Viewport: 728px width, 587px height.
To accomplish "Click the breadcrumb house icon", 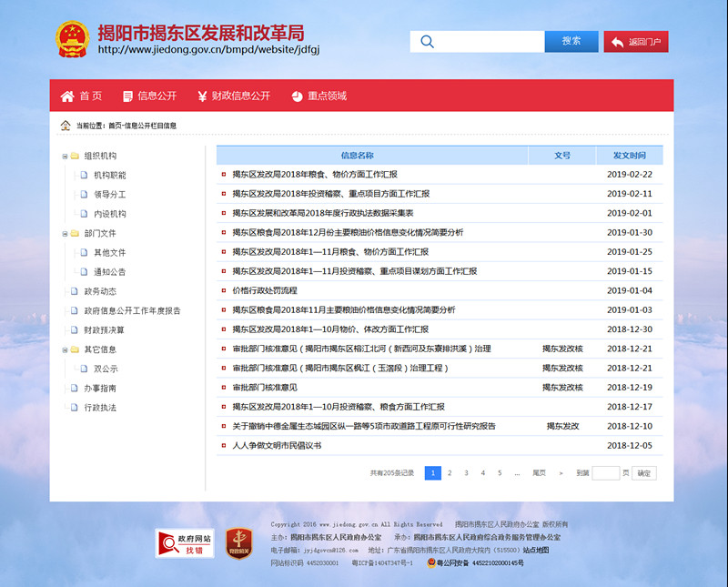I will point(66,126).
